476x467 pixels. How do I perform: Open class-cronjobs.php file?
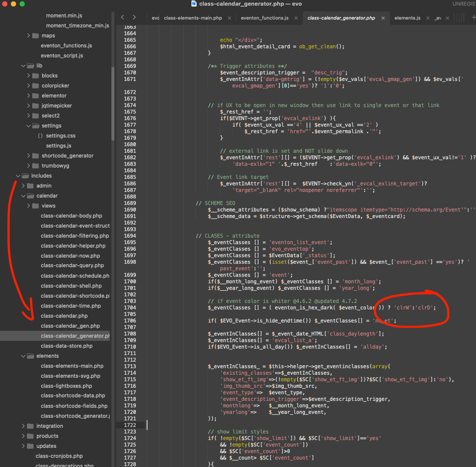click(x=59, y=457)
